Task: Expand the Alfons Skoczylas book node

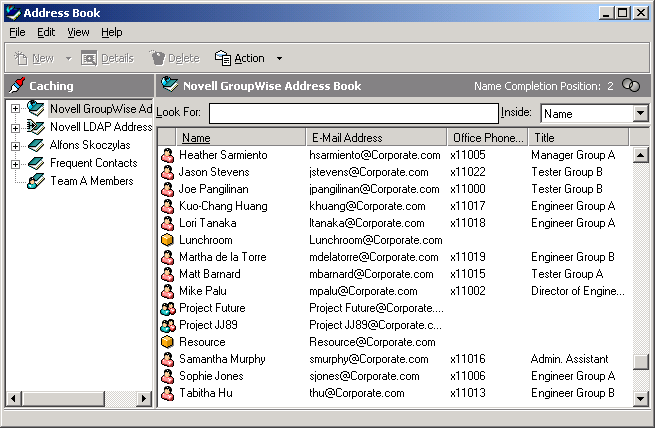Action: (x=15, y=146)
